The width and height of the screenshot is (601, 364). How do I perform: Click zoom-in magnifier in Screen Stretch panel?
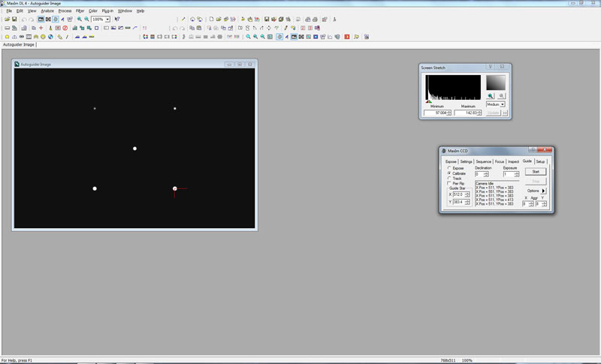491,96
